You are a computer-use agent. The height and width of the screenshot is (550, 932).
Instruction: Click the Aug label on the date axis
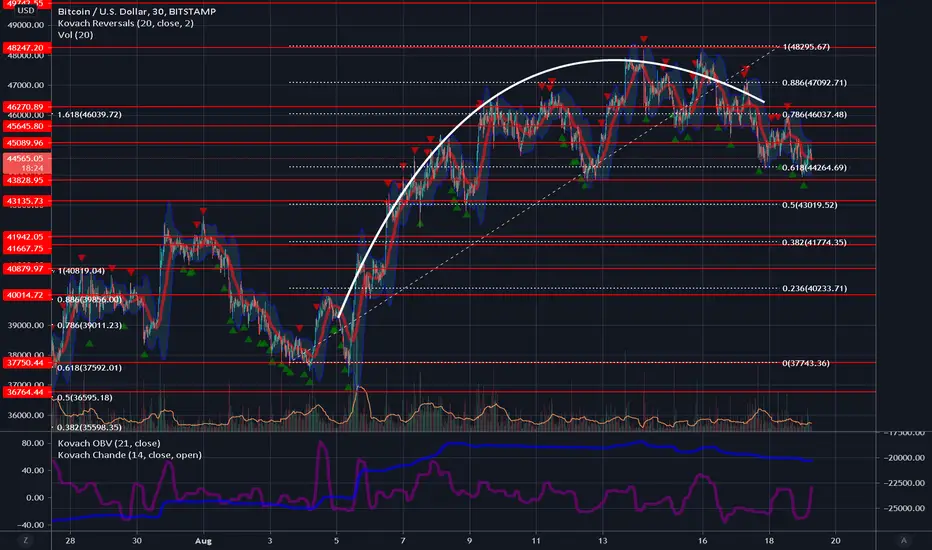point(203,540)
